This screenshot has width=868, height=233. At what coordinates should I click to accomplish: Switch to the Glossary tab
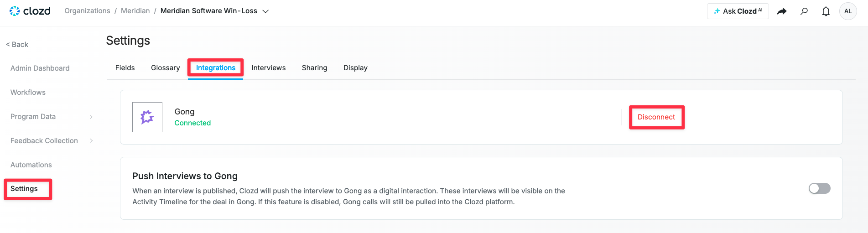pos(165,68)
